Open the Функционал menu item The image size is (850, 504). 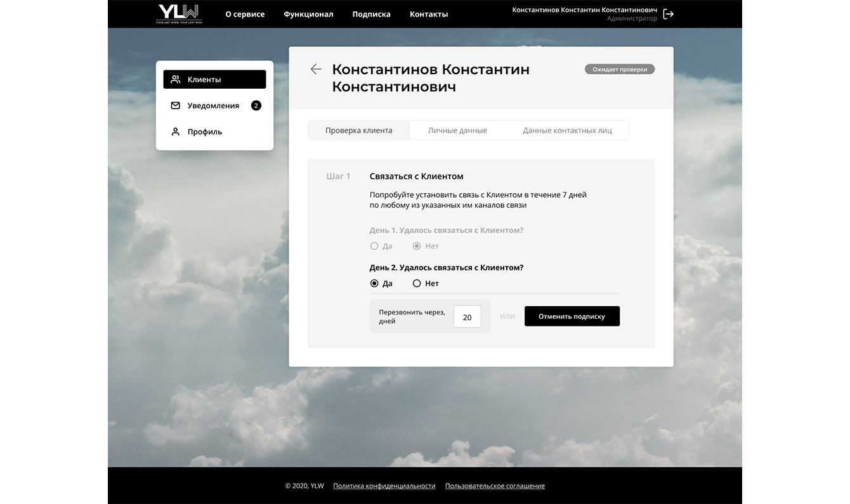pos(308,14)
